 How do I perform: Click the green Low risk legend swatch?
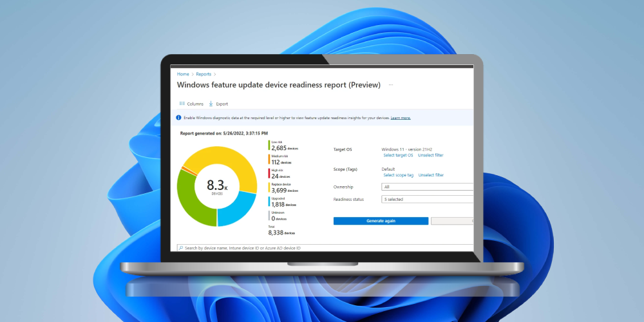(x=269, y=146)
